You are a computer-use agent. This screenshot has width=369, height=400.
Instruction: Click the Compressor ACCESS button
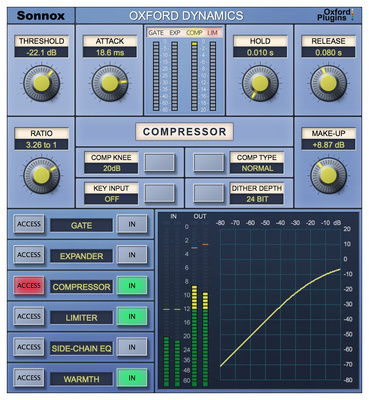(29, 286)
